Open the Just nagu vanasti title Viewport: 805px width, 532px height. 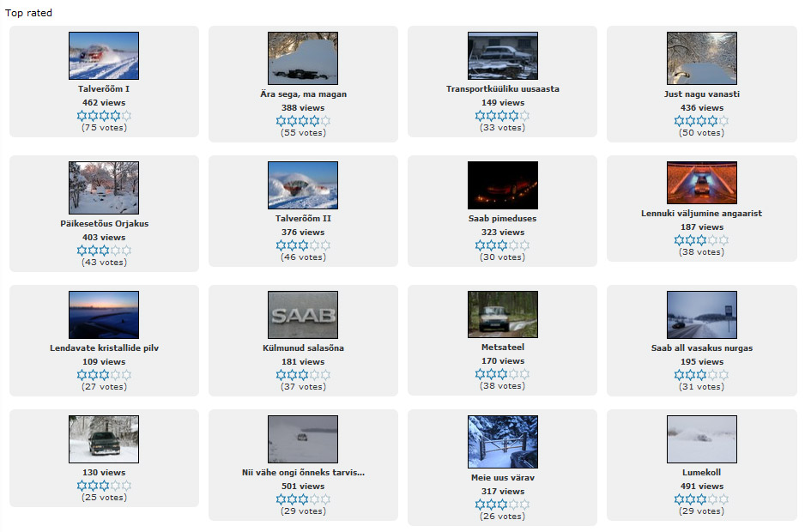pyautogui.click(x=701, y=94)
